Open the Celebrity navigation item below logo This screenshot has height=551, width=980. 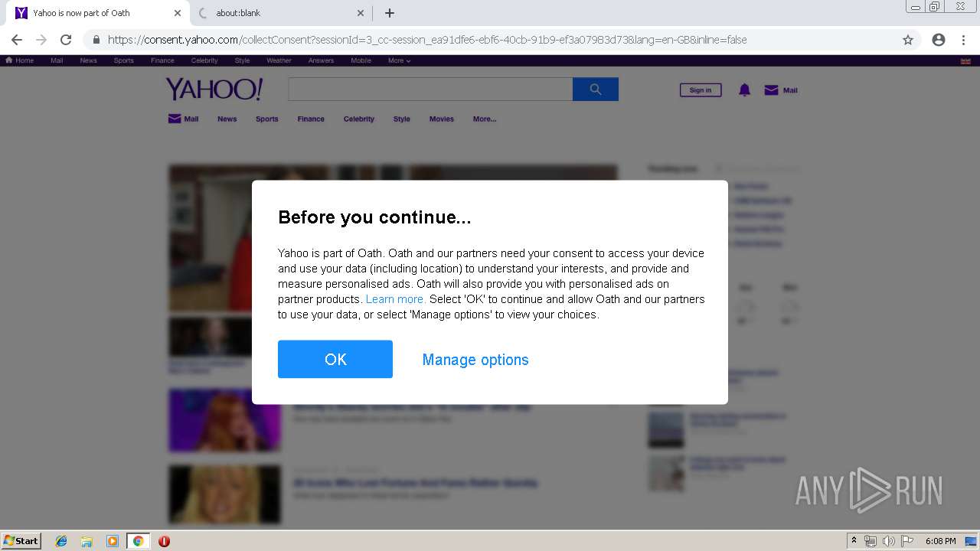tap(359, 119)
